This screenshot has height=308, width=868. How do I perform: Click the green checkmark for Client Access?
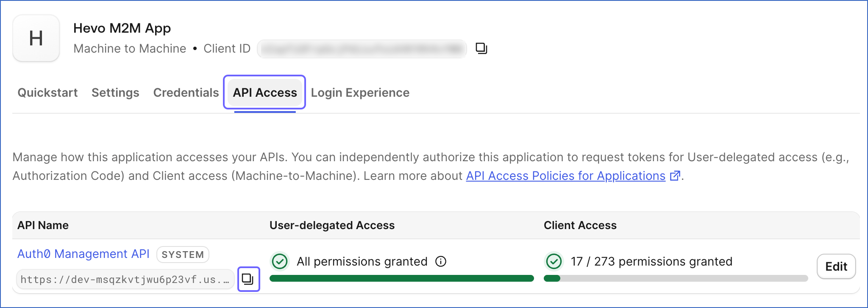554,261
